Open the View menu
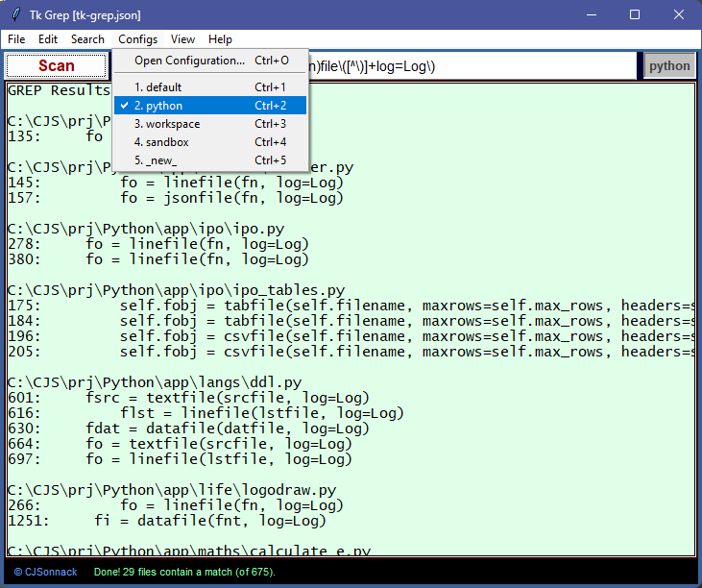 [182, 39]
